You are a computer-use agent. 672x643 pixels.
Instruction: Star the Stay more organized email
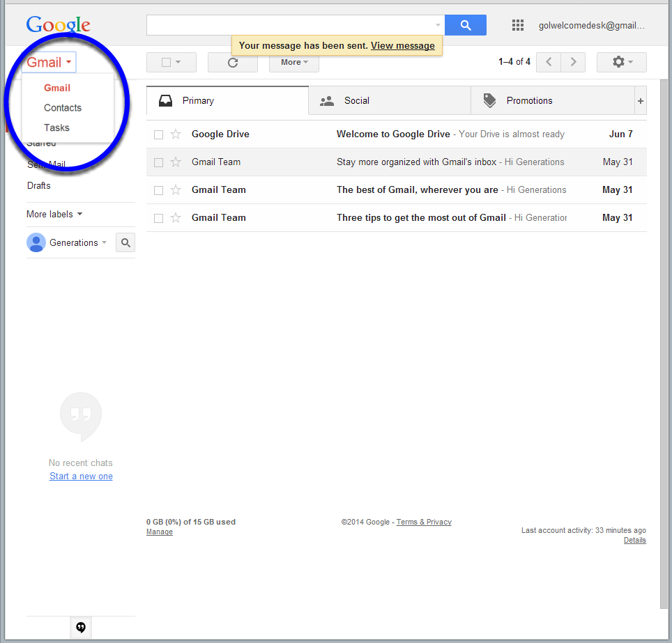click(x=176, y=162)
